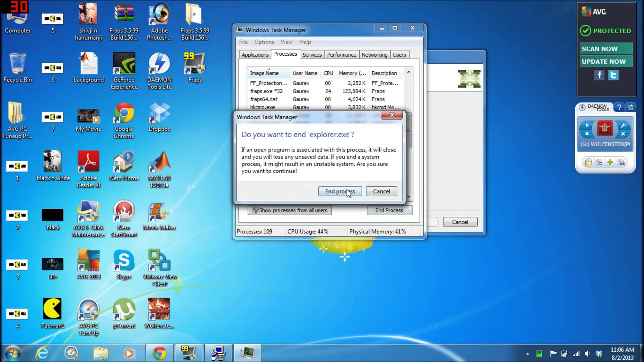644x362 pixels.
Task: Click Cancel to dismiss the dialog
Action: pos(381,191)
